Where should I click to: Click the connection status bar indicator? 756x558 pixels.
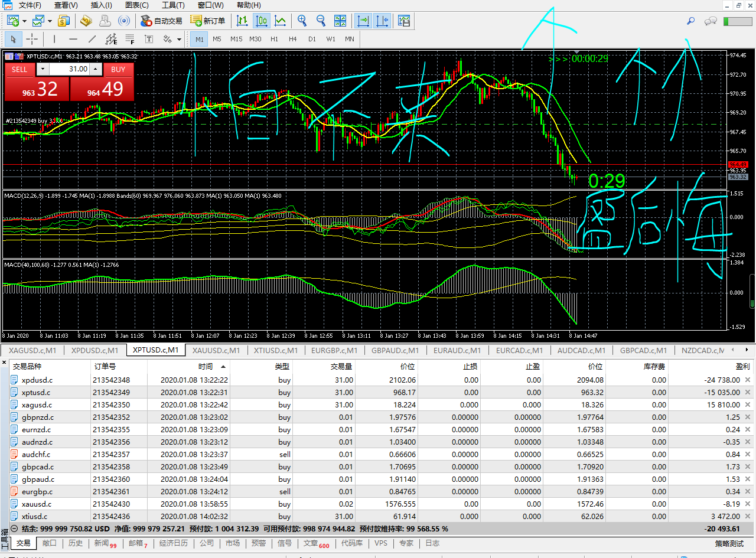tap(737, 21)
